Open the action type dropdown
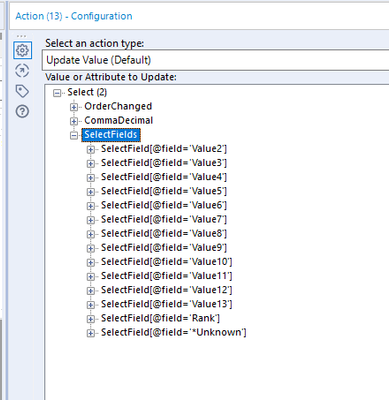The height and width of the screenshot is (400, 389). tap(215, 60)
